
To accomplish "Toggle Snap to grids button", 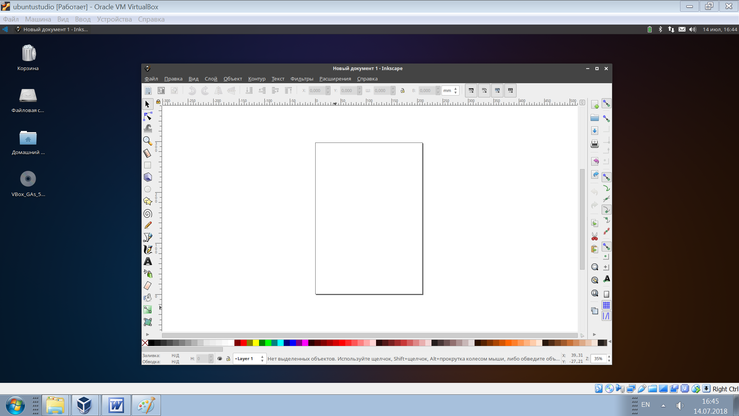I will [x=607, y=305].
